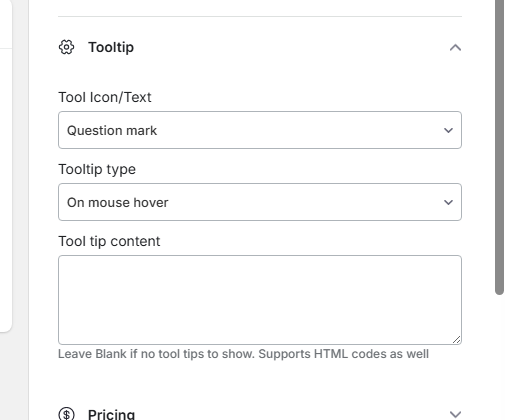505x420 pixels.
Task: Click the scrollbar track below the thumb
Action: (x=499, y=357)
